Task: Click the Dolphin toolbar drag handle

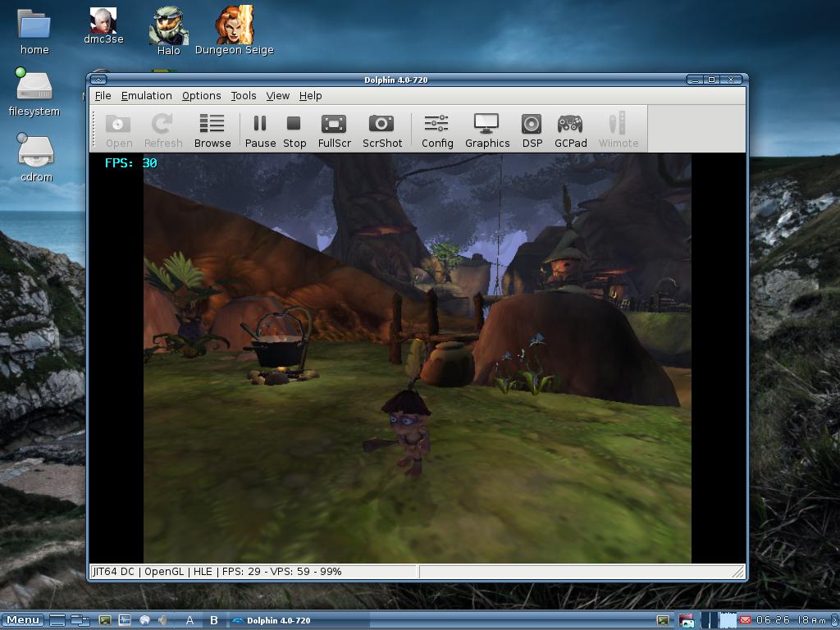Action: pos(94,130)
